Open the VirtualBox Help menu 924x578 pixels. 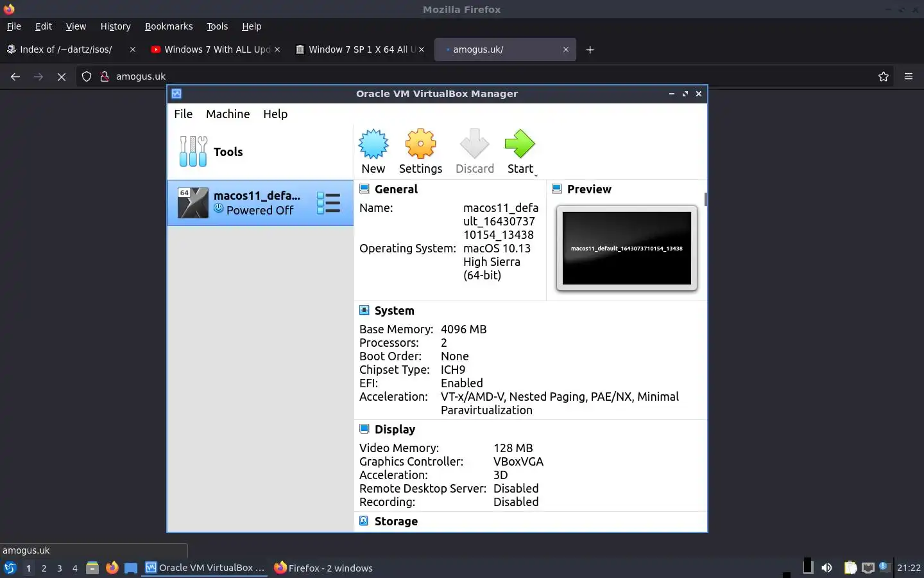[275, 114]
